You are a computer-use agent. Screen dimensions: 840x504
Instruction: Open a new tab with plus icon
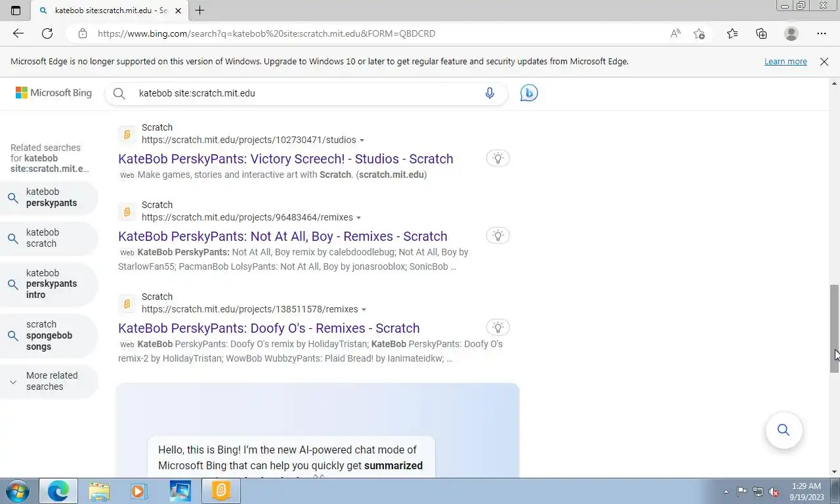pyautogui.click(x=199, y=10)
